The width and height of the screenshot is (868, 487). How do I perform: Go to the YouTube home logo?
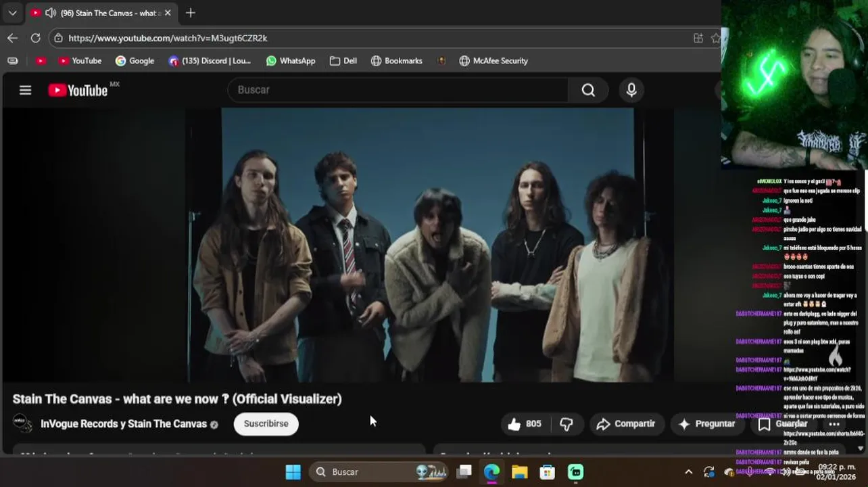(x=78, y=90)
